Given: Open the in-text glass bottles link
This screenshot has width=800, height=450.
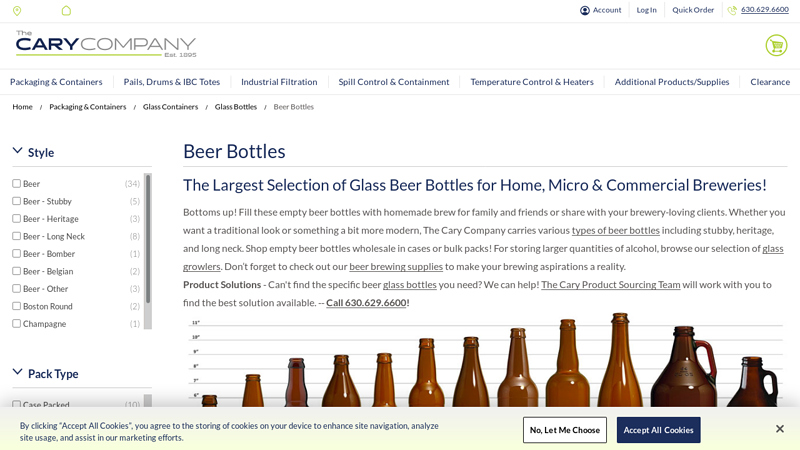Looking at the screenshot, I should 410,285.
